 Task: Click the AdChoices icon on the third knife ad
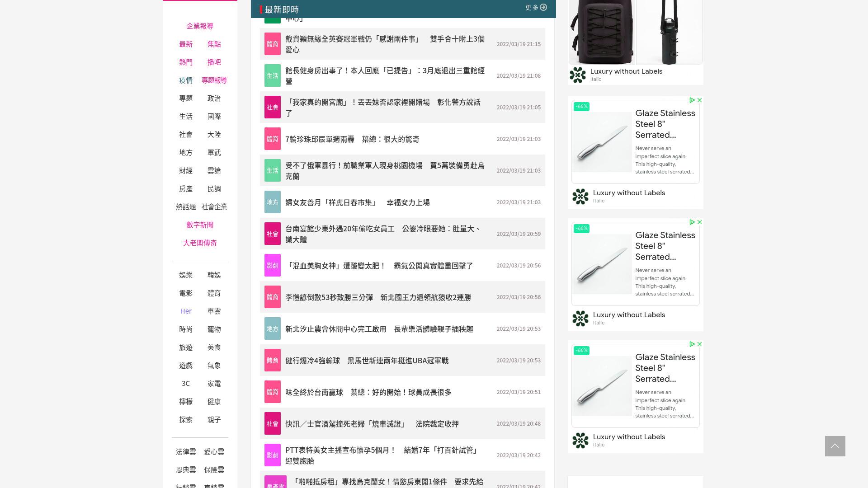point(692,344)
